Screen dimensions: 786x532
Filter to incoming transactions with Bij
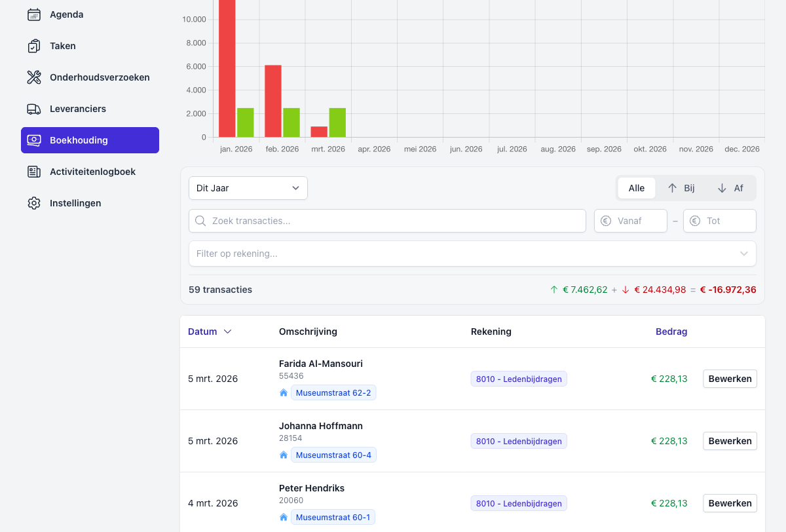[x=681, y=188]
